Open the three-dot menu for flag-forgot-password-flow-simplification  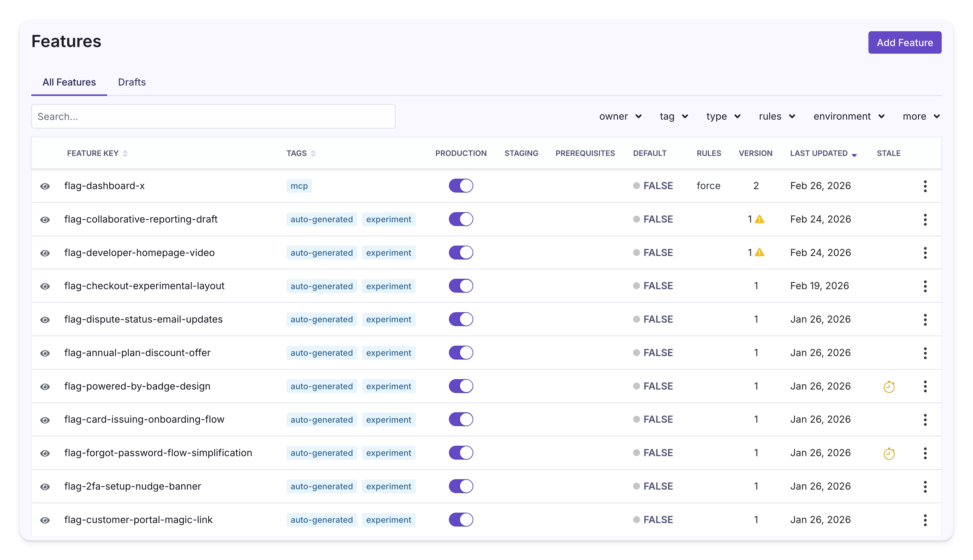click(x=925, y=453)
